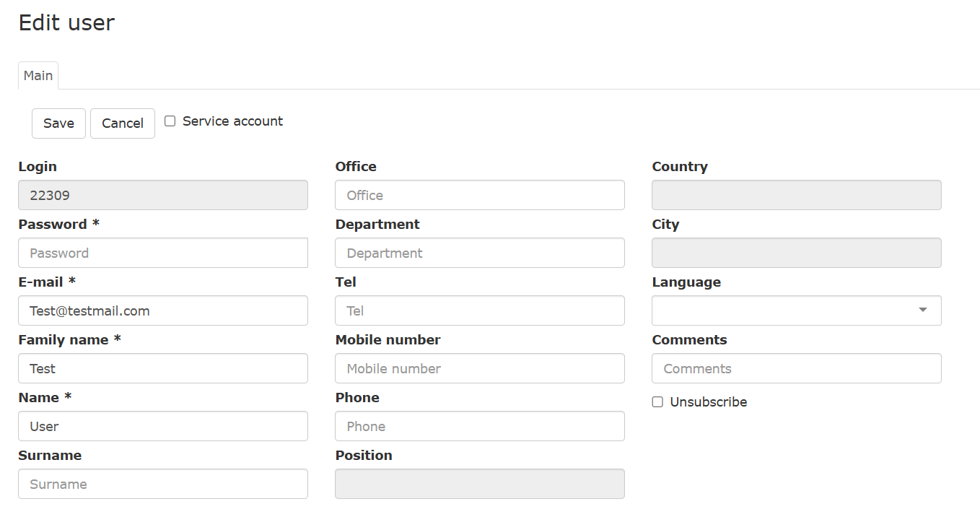Select the Department input field
980x517 pixels.
click(479, 253)
